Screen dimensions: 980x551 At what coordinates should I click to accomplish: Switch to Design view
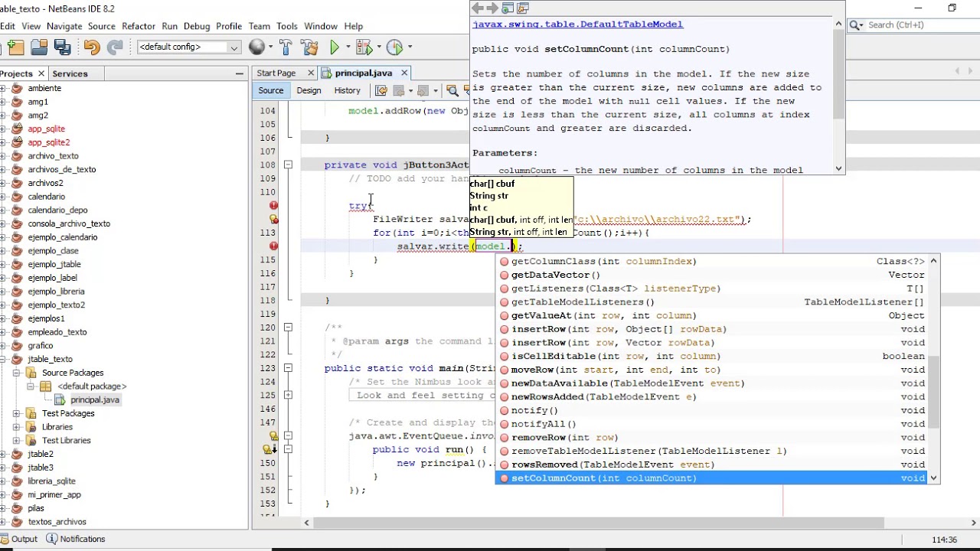click(309, 91)
